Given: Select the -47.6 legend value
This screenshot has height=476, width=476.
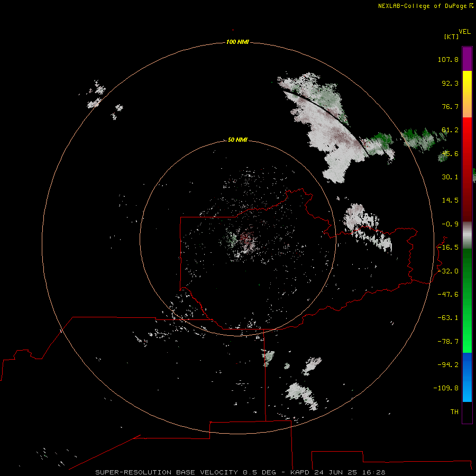Looking at the screenshot, I should pos(448,295).
